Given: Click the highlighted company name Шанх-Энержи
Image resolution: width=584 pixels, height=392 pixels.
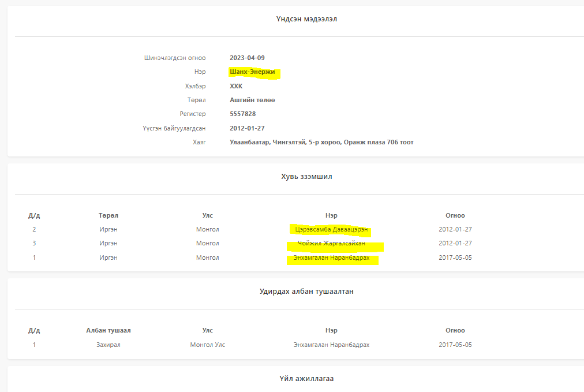Looking at the screenshot, I should coord(252,72).
